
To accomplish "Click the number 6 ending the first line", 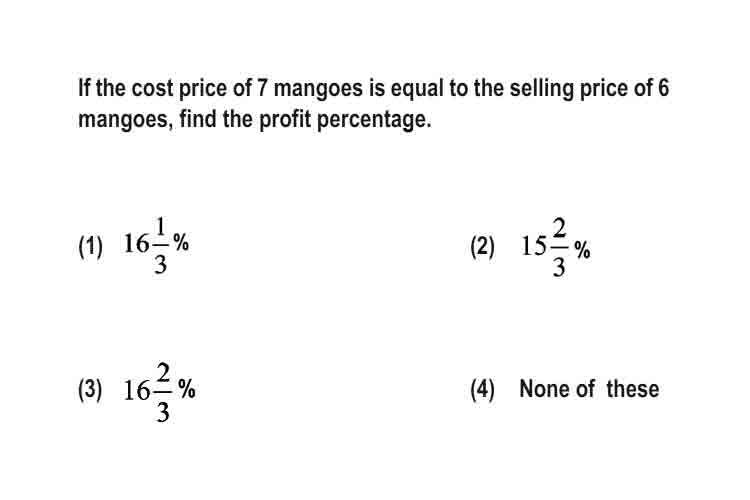I will coord(663,89).
